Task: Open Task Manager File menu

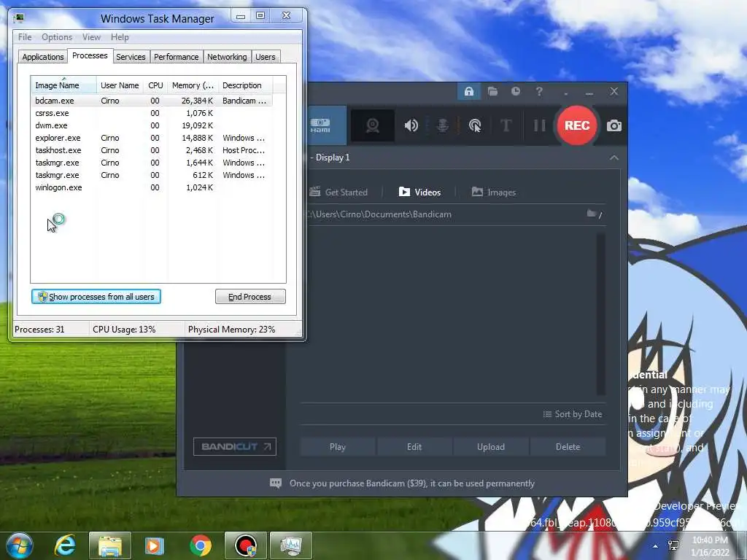Action: (25, 37)
